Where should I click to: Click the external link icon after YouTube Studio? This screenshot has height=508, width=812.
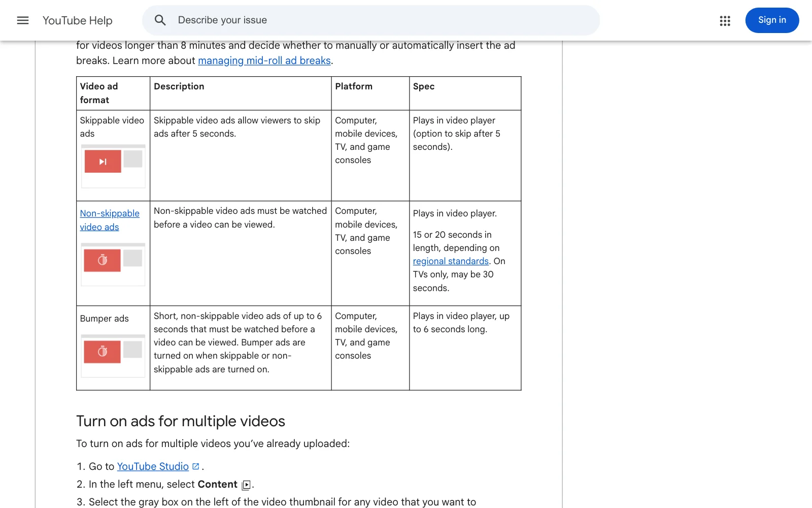tap(196, 466)
